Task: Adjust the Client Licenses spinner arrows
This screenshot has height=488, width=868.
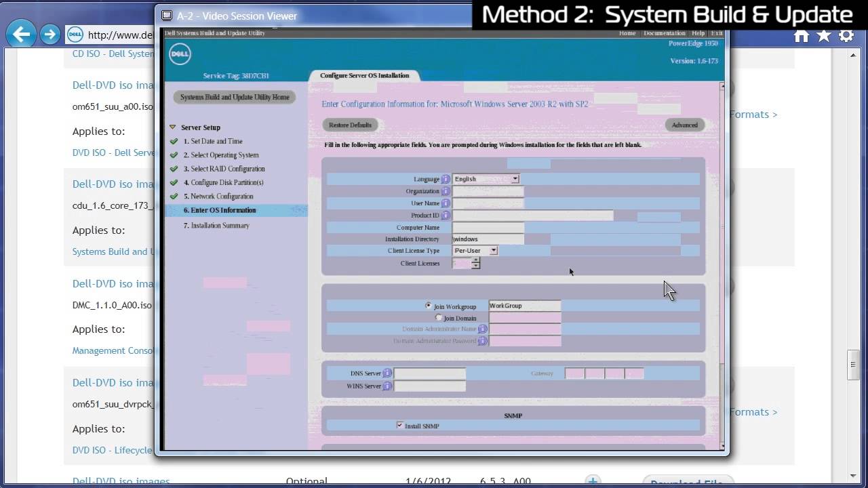Action: coord(476,263)
